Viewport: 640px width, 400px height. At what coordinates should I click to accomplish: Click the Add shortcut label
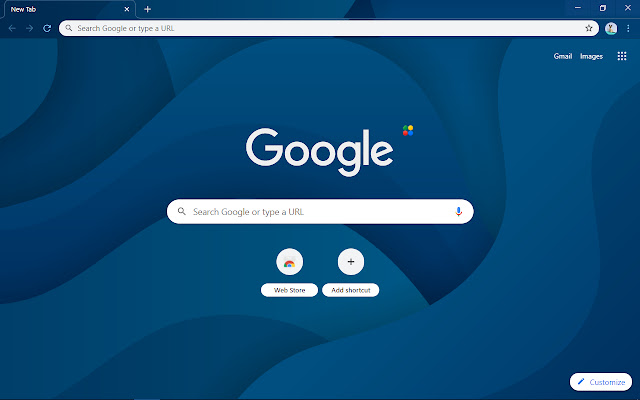[351, 290]
